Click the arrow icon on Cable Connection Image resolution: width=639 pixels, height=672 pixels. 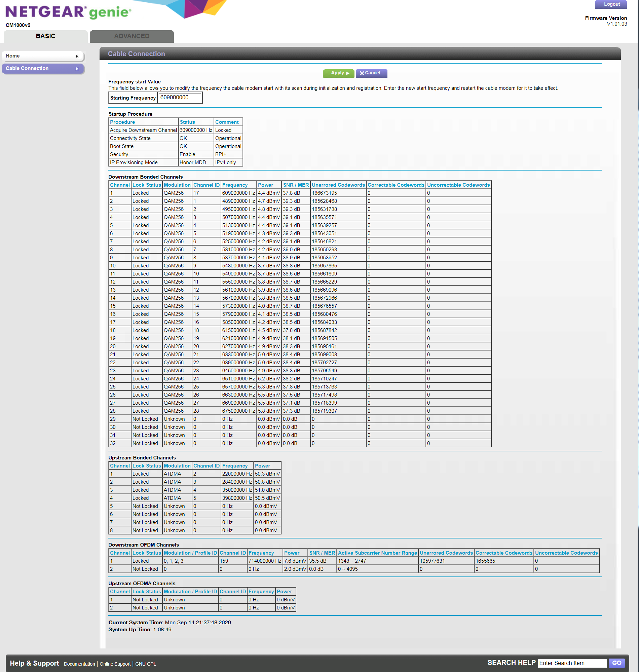click(x=77, y=69)
